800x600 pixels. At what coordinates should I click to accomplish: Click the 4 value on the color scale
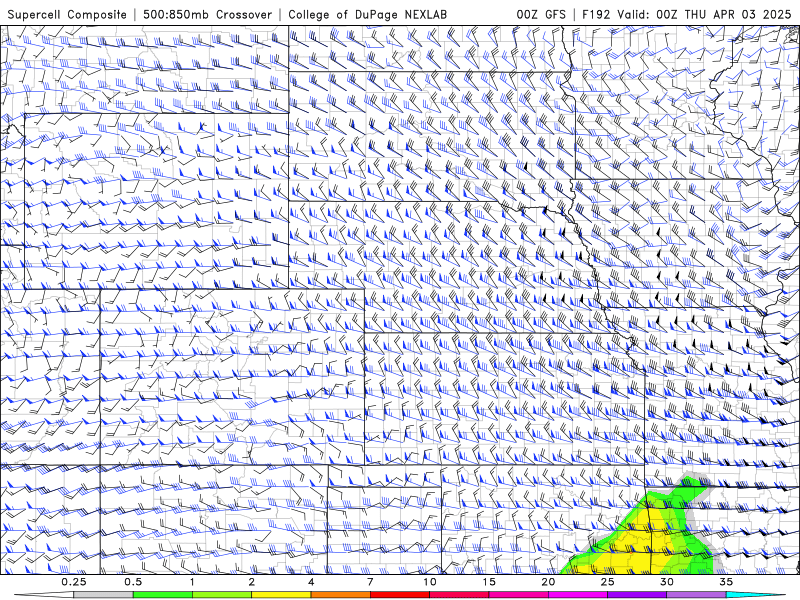pyautogui.click(x=311, y=582)
